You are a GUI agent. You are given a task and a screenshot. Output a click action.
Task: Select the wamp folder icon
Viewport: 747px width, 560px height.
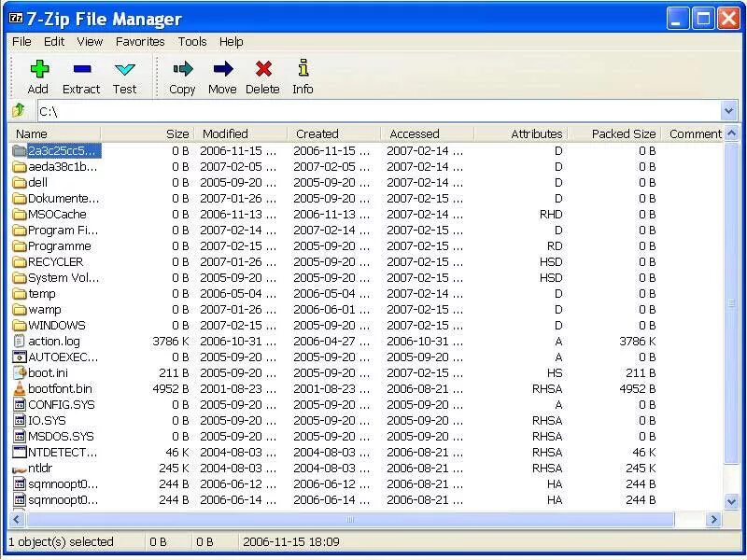(20, 310)
